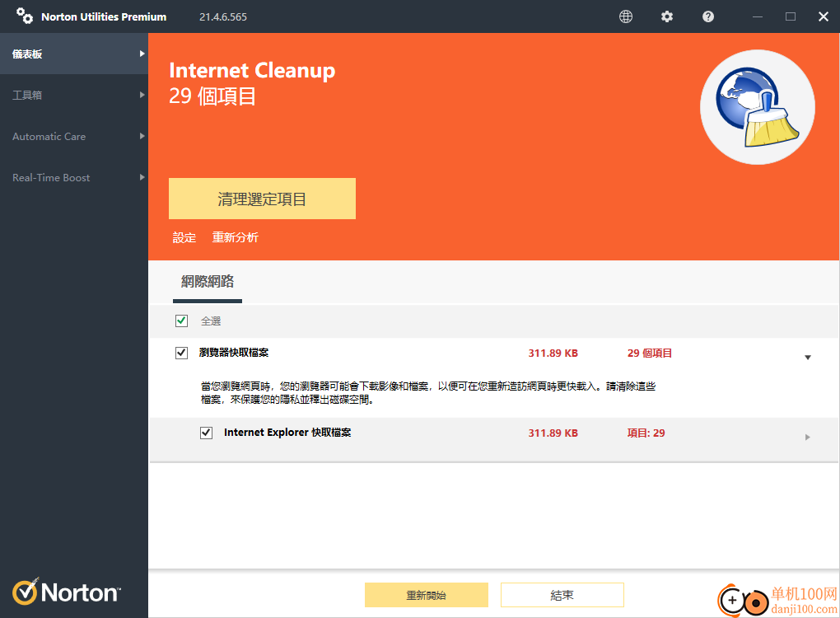The height and width of the screenshot is (618, 840).
Task: Click the red 29 個項目 count in list
Action: coord(650,353)
